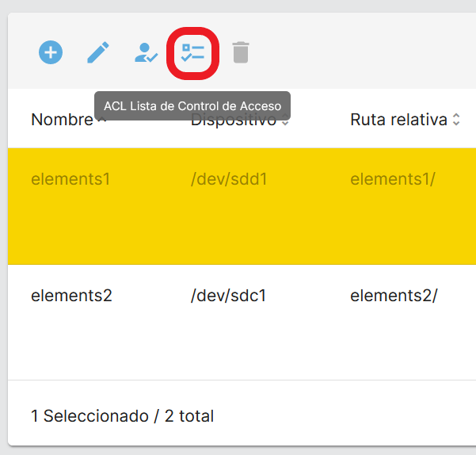
Task: Open privileges with the user-check icon
Action: 146,53
